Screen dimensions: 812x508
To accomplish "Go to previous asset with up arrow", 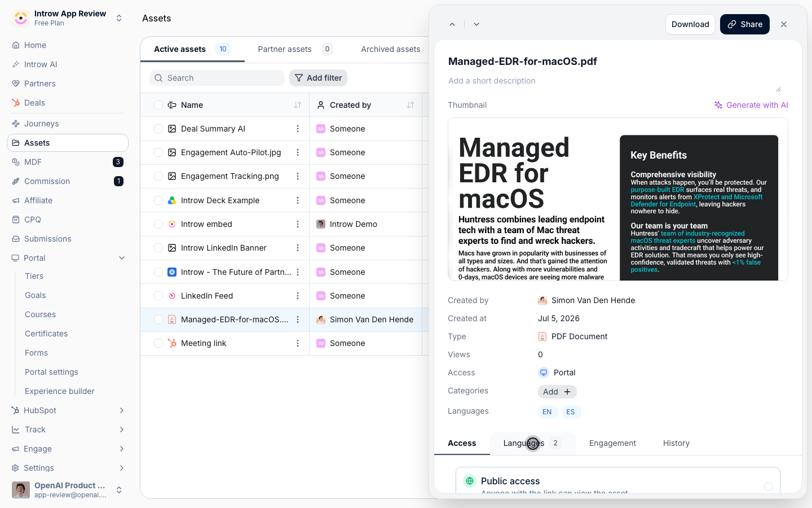I will (452, 24).
